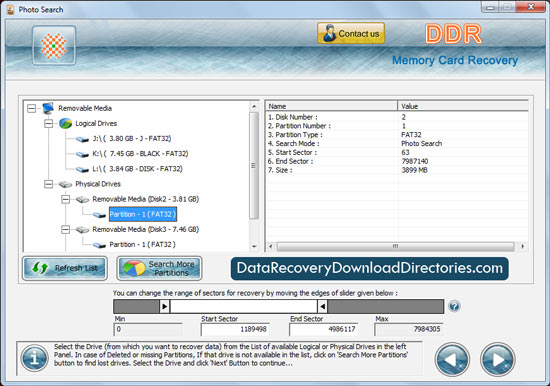Click the Logical Drives globe icon

(x=66, y=124)
